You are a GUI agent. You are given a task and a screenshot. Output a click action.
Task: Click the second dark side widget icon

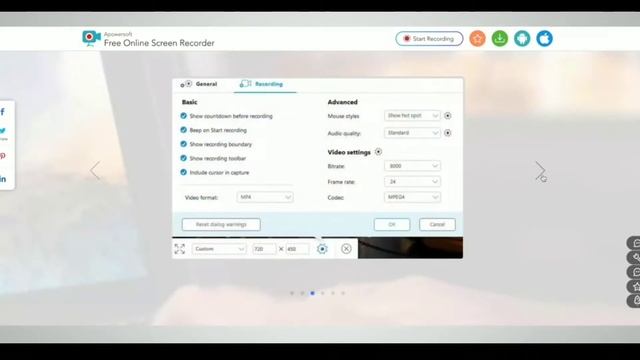tap(634, 257)
